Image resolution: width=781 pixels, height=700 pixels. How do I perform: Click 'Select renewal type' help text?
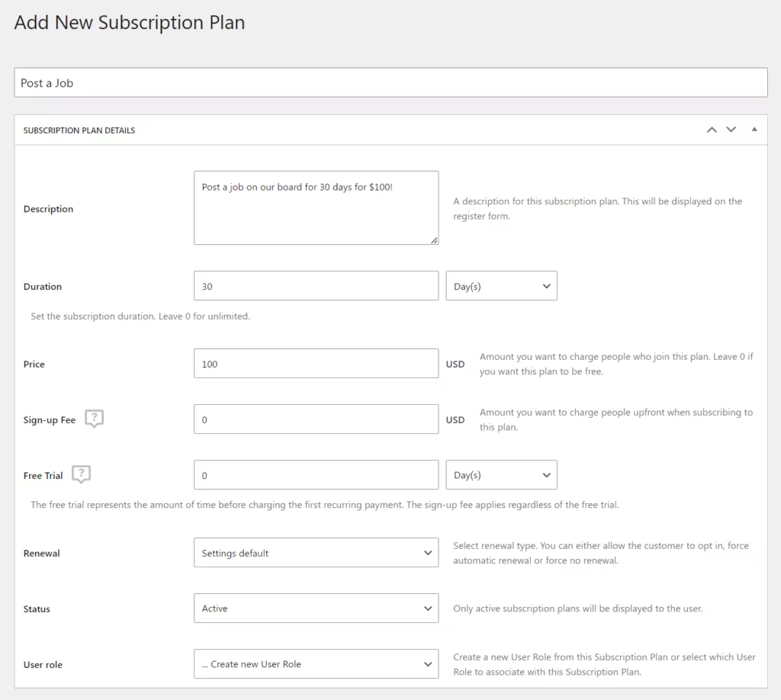[x=601, y=553]
